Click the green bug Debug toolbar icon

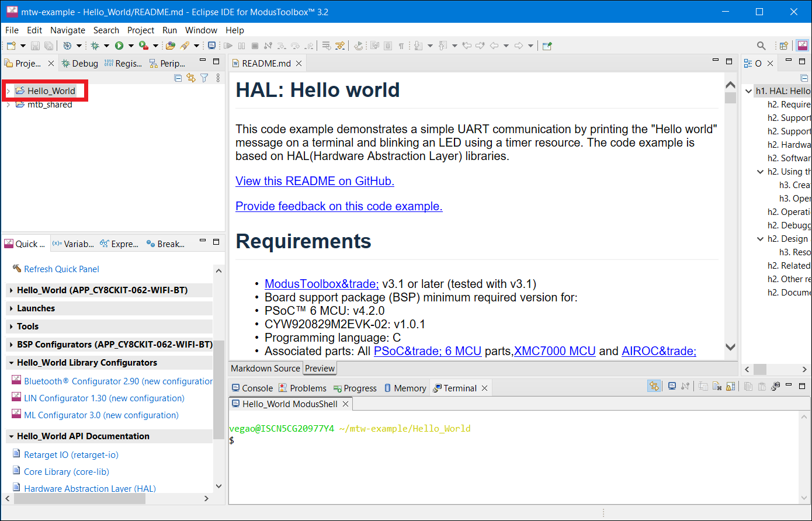(x=95, y=46)
